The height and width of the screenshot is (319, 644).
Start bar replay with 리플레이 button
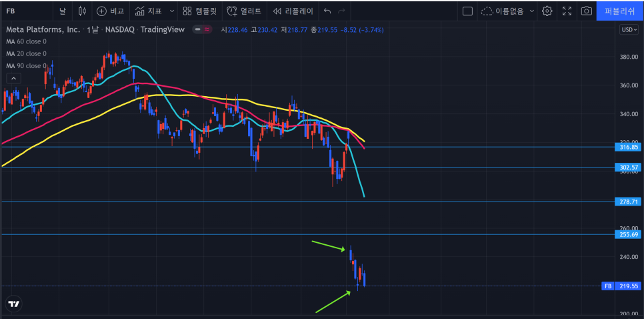tap(293, 11)
